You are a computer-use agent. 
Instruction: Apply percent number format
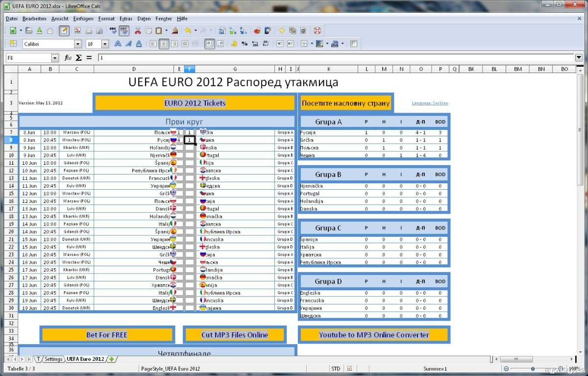[x=245, y=44]
